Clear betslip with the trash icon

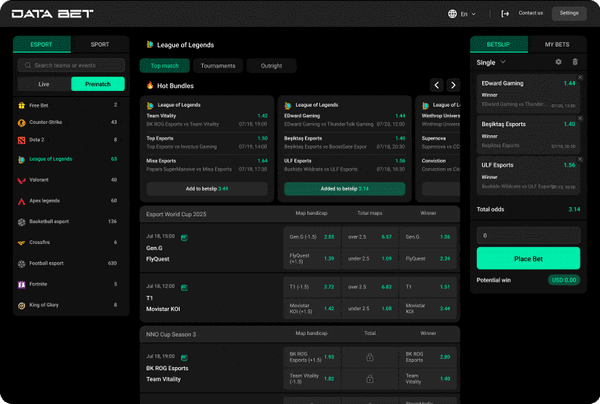coord(574,62)
